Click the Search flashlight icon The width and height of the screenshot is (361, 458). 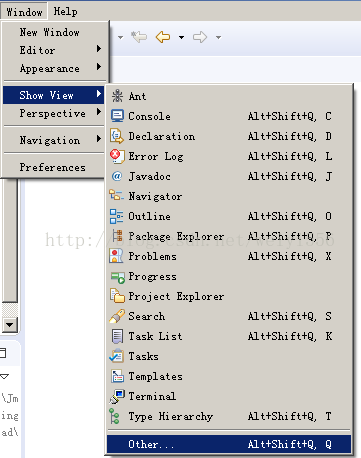[x=117, y=316]
